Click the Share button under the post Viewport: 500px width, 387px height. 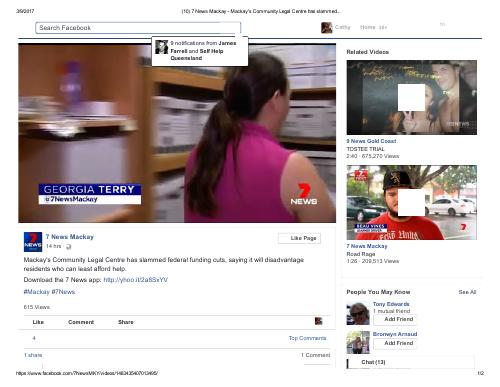pos(126,322)
